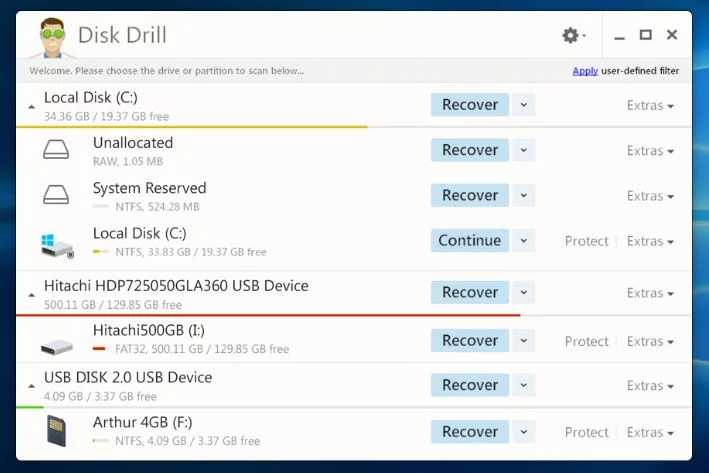Screen dimensions: 709x473
Task: Recover the Hitachi HDP725050GLA360 USB Device
Action: [x=470, y=293]
